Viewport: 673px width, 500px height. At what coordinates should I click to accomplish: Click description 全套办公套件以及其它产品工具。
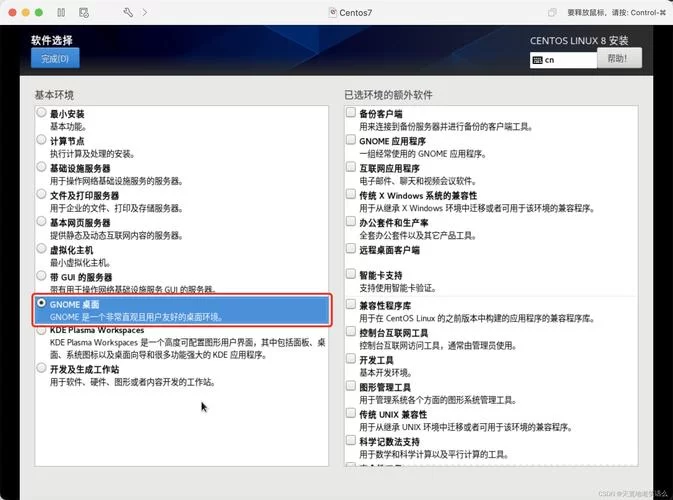[418, 235]
